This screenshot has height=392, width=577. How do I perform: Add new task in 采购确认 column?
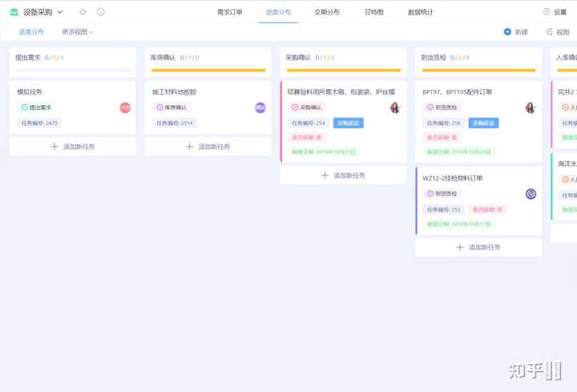point(343,176)
